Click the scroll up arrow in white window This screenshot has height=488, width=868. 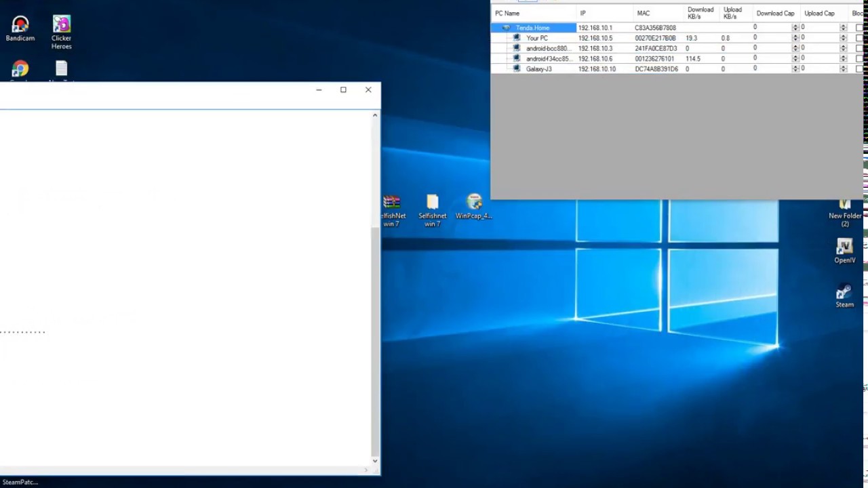pyautogui.click(x=375, y=115)
